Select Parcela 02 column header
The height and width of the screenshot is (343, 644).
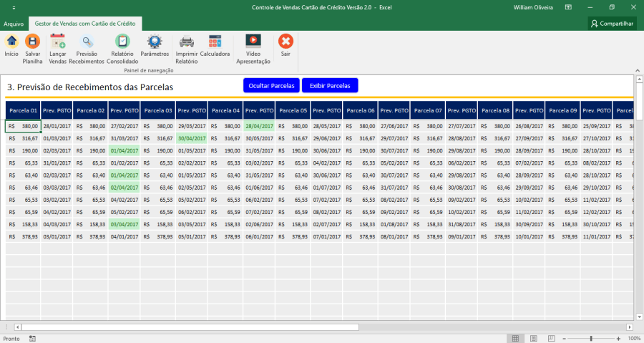point(90,110)
